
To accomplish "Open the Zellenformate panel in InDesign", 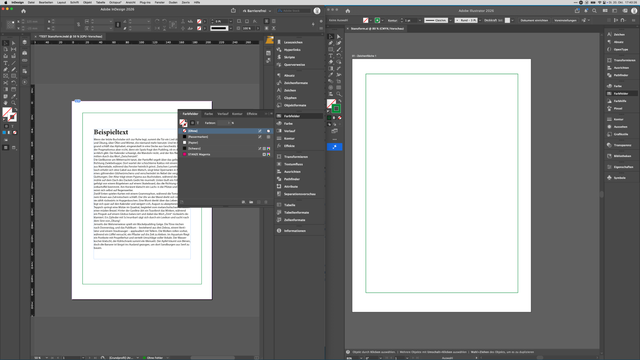I will (x=294, y=220).
